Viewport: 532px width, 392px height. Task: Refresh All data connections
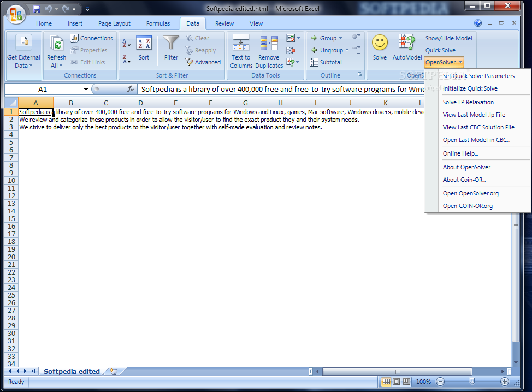click(56, 52)
